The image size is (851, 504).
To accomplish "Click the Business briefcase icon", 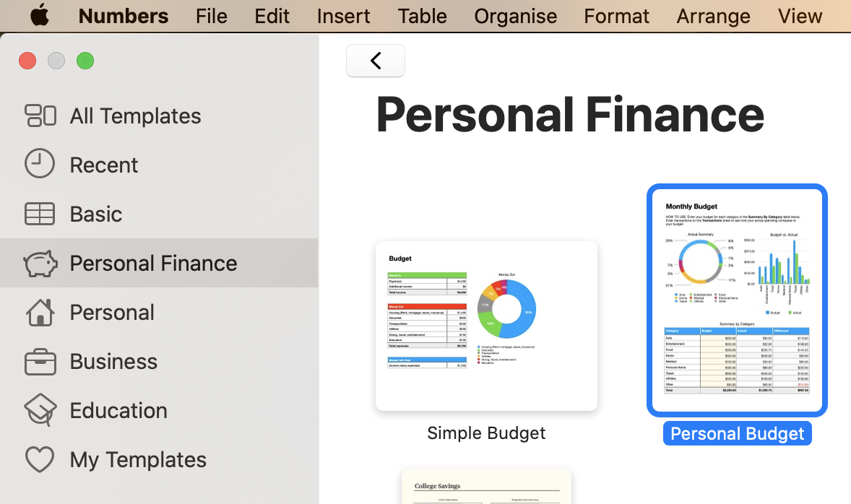I will [40, 361].
